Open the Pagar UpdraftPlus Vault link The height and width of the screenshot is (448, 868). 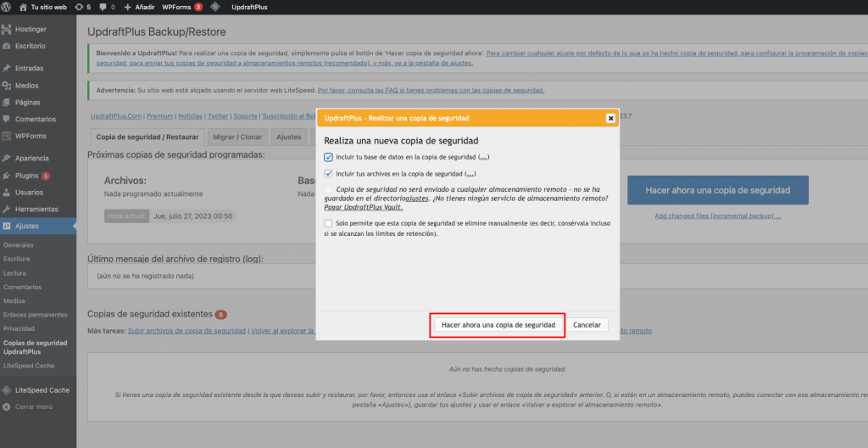363,207
